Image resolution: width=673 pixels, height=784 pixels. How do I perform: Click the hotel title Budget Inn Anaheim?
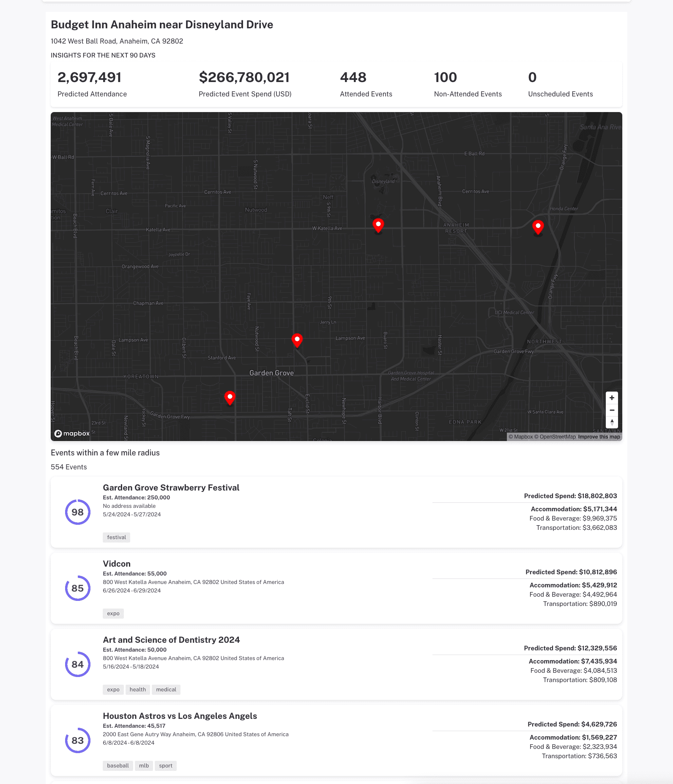(162, 25)
